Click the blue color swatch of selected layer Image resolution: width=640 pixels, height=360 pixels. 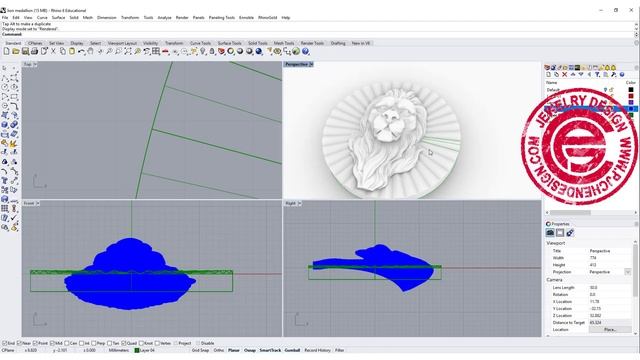click(631, 109)
